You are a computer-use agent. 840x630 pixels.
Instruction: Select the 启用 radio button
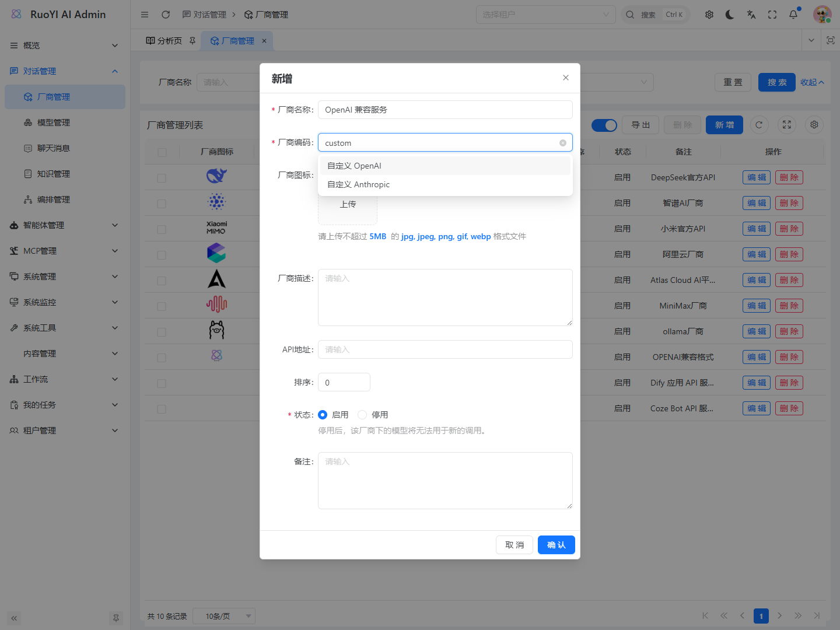pos(323,415)
